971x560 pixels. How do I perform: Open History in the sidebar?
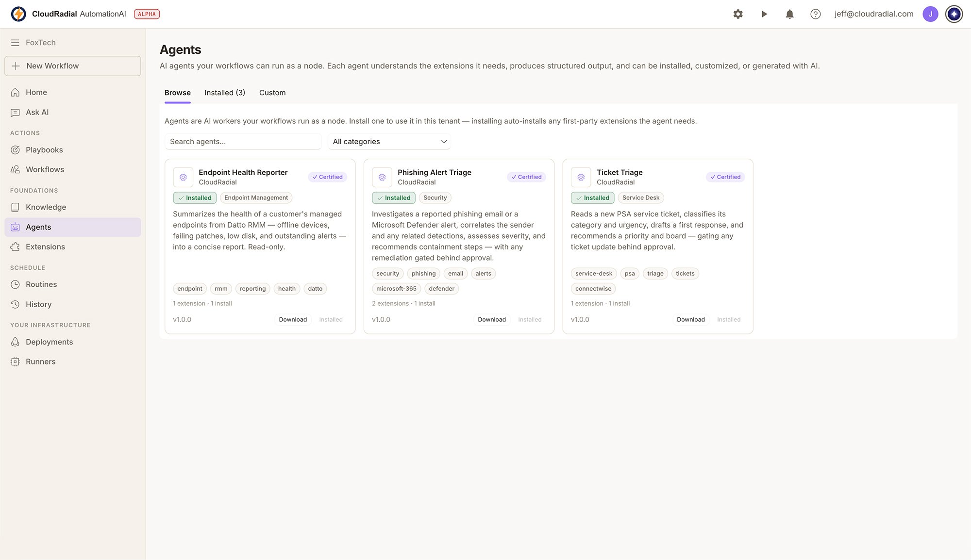73,304
